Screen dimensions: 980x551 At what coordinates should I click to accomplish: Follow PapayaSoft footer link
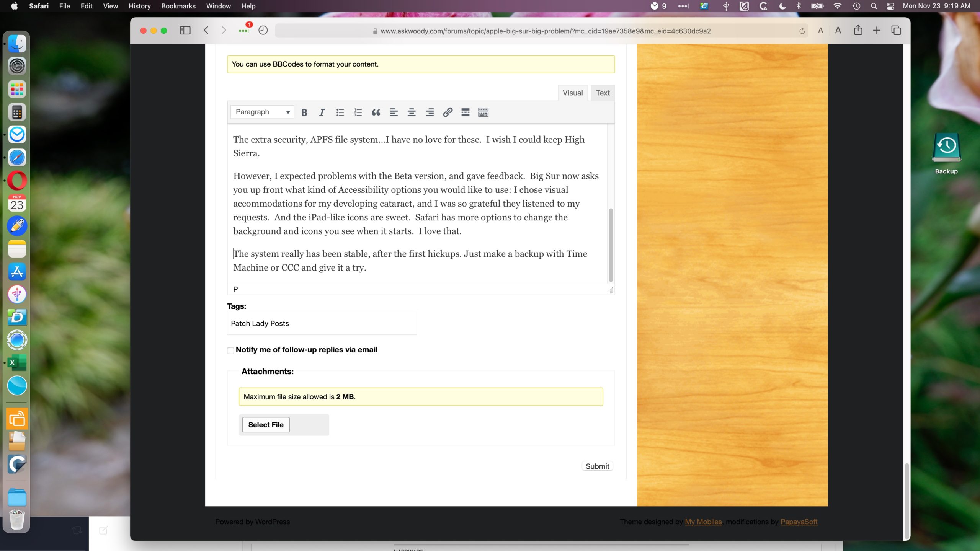(799, 522)
